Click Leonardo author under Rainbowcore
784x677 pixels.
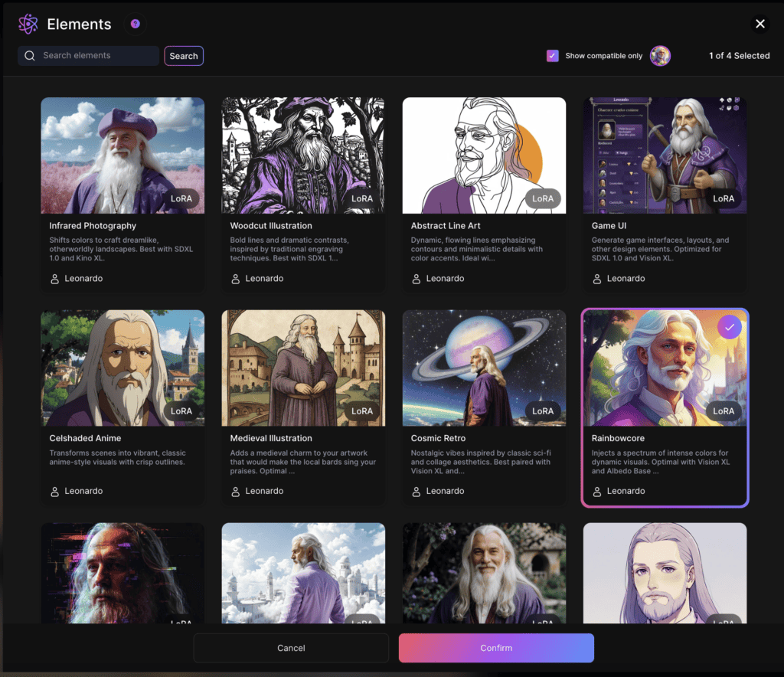(x=619, y=491)
